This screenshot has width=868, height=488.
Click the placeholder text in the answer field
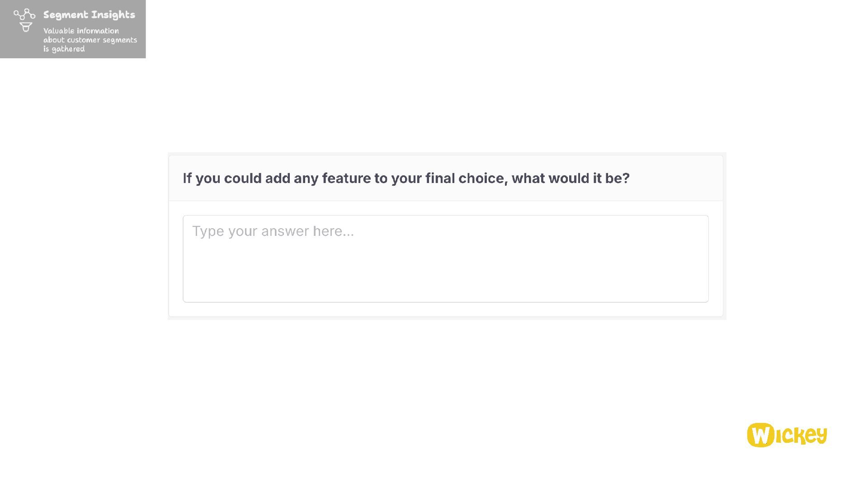point(273,231)
